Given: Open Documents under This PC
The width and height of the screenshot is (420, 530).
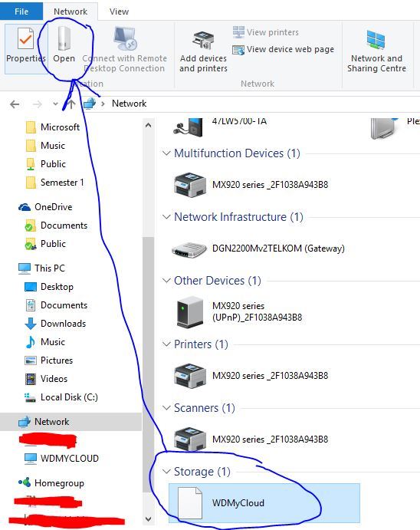Looking at the screenshot, I should click(57, 305).
